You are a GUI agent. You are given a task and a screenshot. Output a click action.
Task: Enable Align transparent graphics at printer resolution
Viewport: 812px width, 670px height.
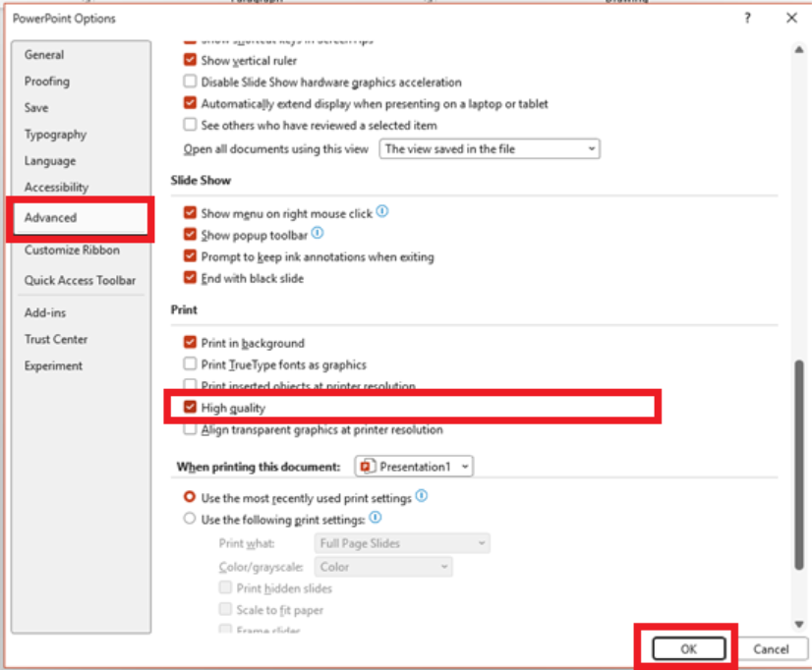pos(190,429)
